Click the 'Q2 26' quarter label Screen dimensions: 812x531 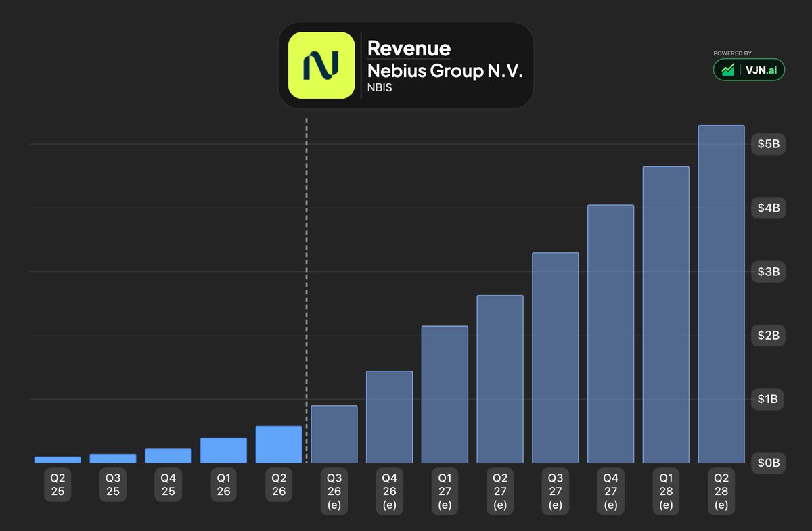[279, 484]
